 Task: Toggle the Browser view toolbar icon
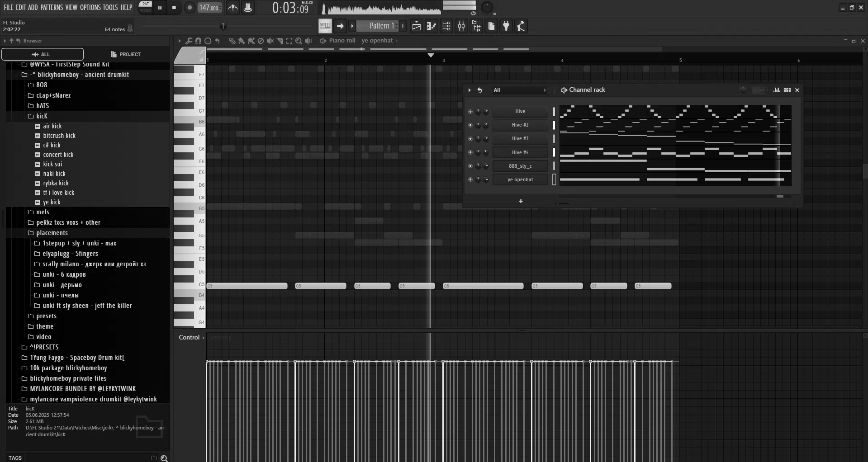tap(476, 26)
